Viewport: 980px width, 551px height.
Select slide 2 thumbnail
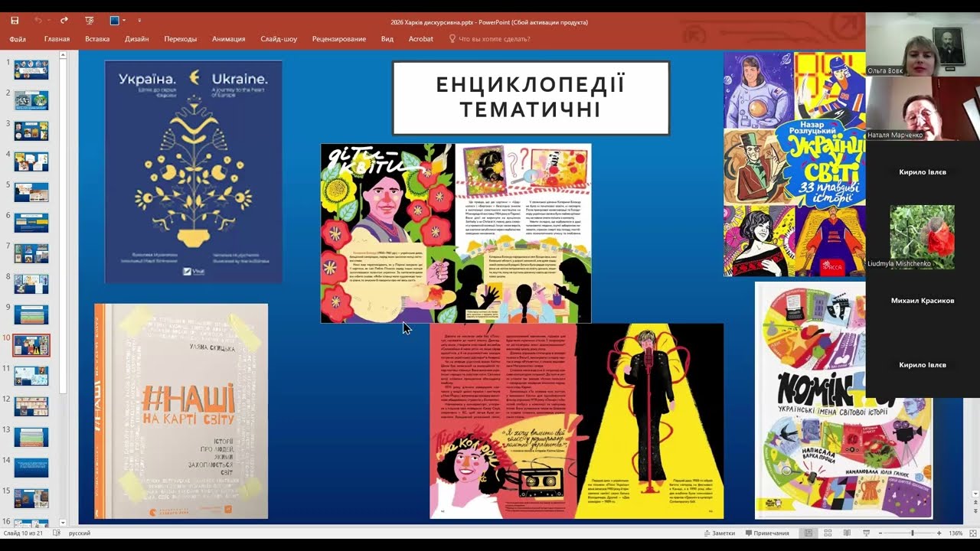coord(31,100)
